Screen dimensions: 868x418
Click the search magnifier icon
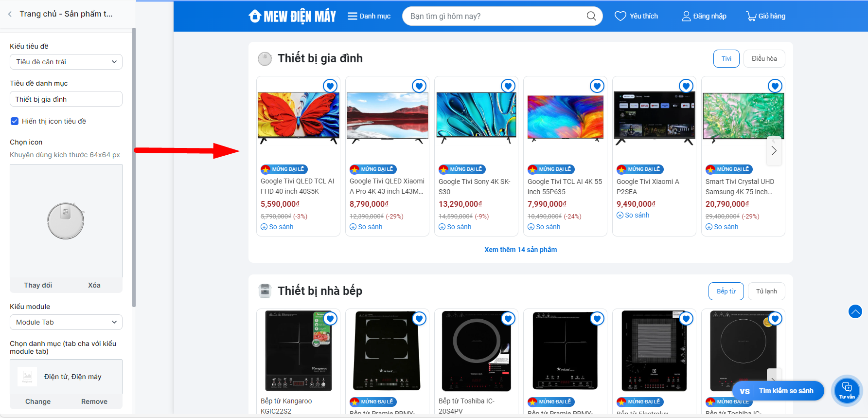tap(591, 16)
